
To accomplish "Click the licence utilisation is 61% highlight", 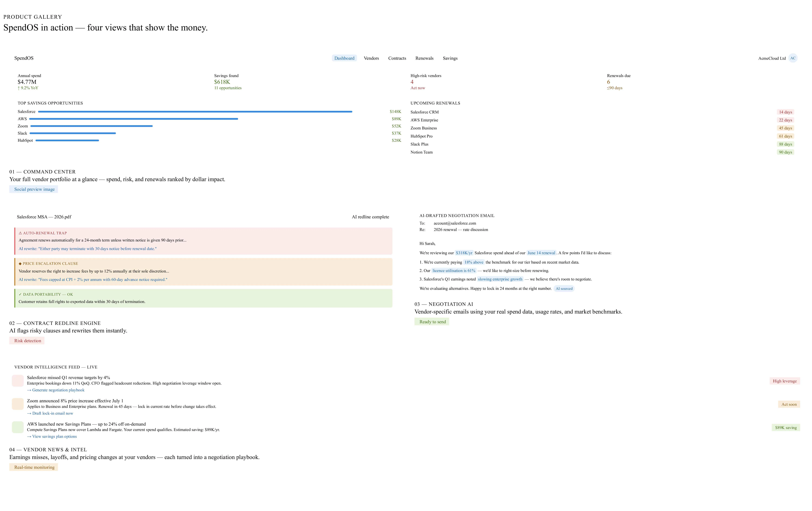I will (x=454, y=271).
